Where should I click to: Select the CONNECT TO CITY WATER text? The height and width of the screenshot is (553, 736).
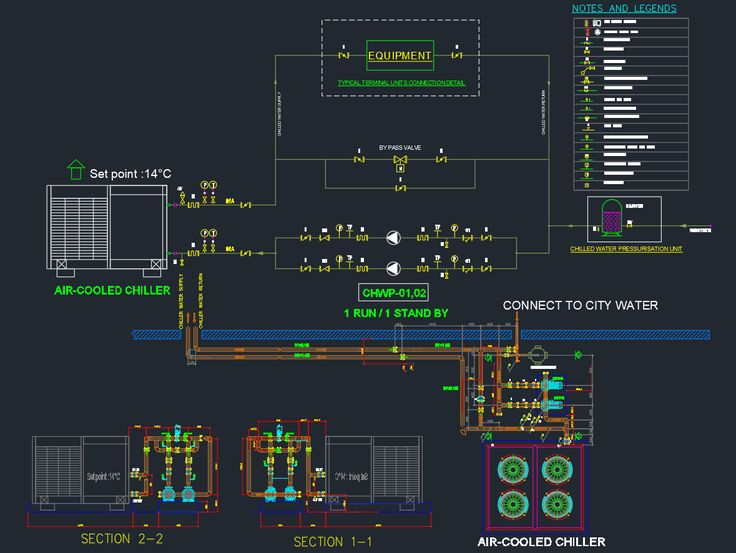point(580,305)
